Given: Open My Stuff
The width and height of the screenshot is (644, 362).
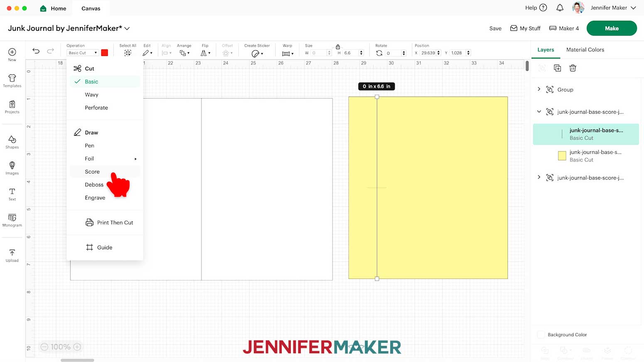Looking at the screenshot, I should pyautogui.click(x=525, y=28).
